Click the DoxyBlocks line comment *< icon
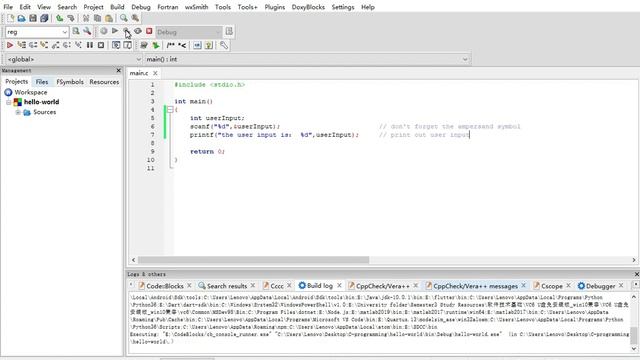 point(182,45)
